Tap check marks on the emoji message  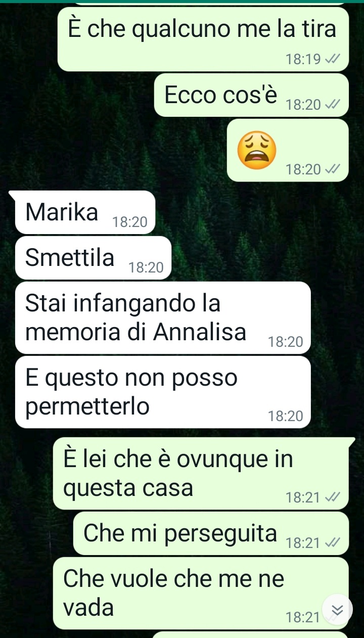(x=331, y=169)
